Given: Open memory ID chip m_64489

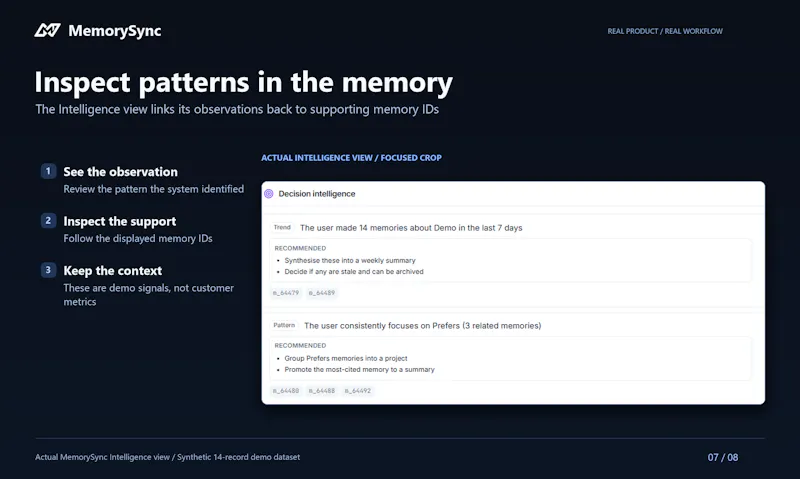Looking at the screenshot, I should tap(322, 293).
